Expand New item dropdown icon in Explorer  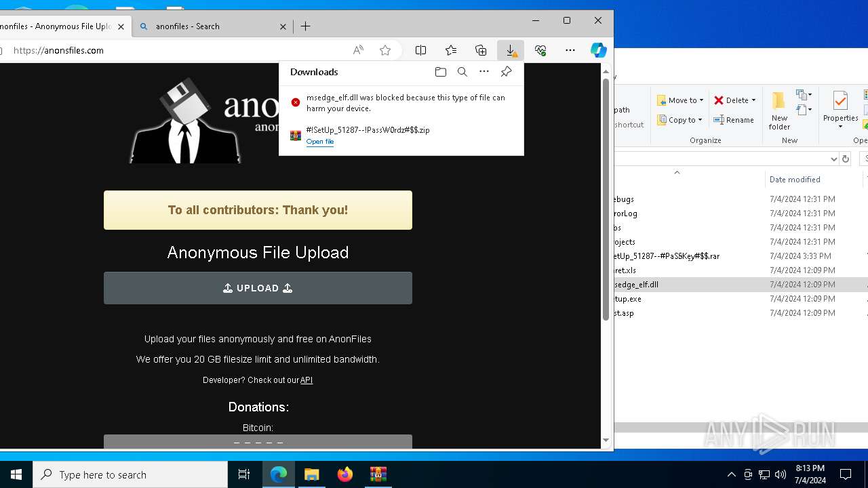pyautogui.click(x=804, y=95)
